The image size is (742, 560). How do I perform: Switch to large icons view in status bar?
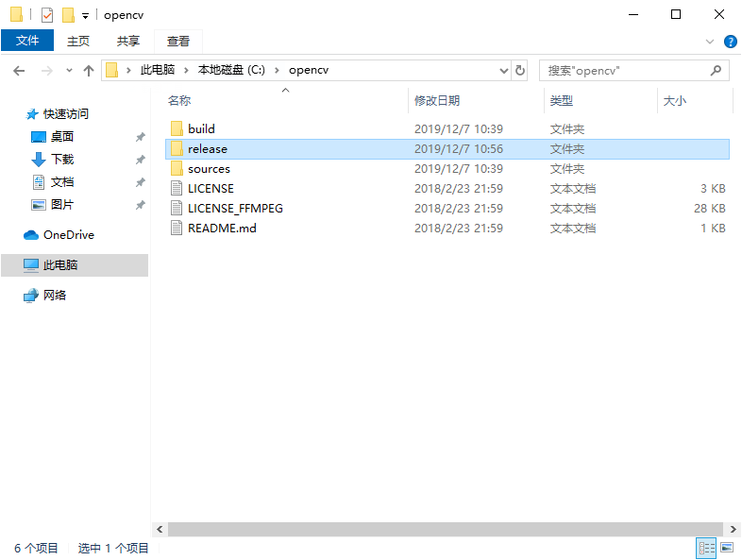[727, 548]
